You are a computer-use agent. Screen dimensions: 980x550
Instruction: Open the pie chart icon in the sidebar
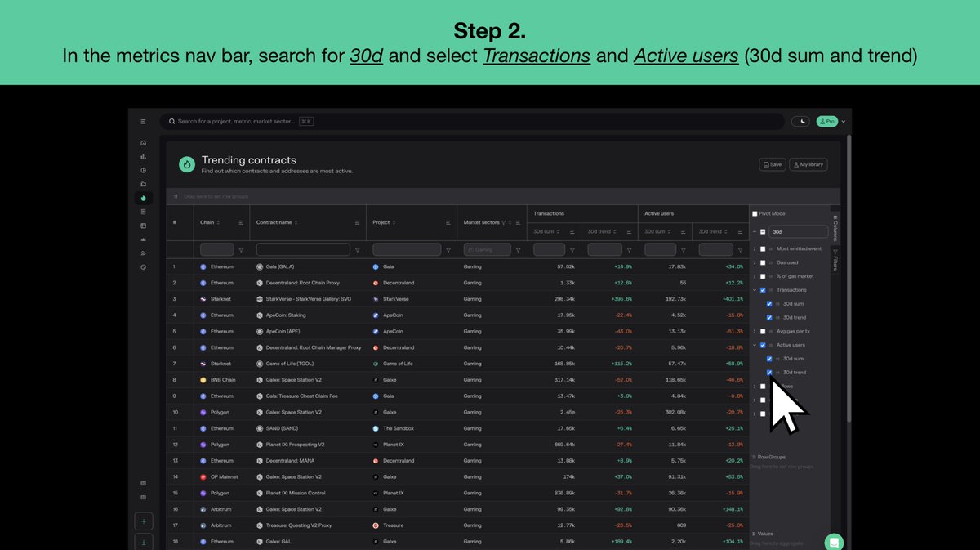[x=144, y=171]
